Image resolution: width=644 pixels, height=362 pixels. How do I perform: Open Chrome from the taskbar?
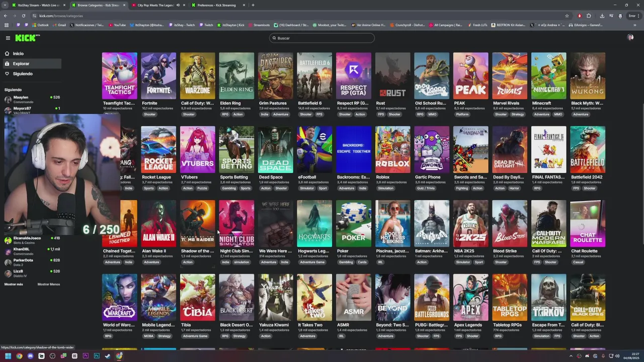19,356
